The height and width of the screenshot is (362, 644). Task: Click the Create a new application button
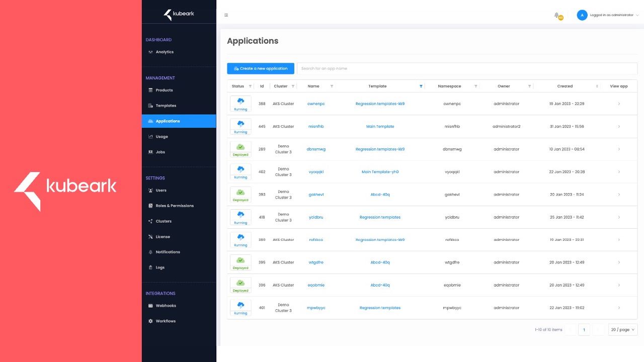pos(260,68)
